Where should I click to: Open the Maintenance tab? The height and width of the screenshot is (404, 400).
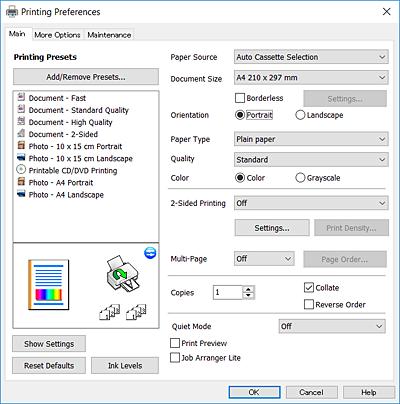click(x=109, y=35)
